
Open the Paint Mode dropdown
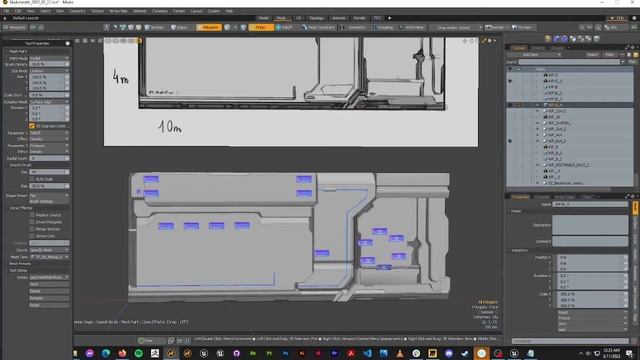[x=49, y=58]
